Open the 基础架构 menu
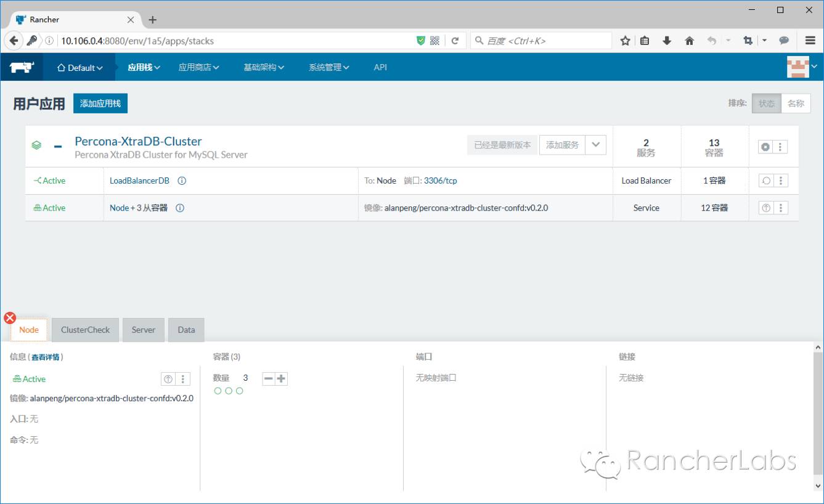Viewport: 824px width, 504px height. [264, 67]
